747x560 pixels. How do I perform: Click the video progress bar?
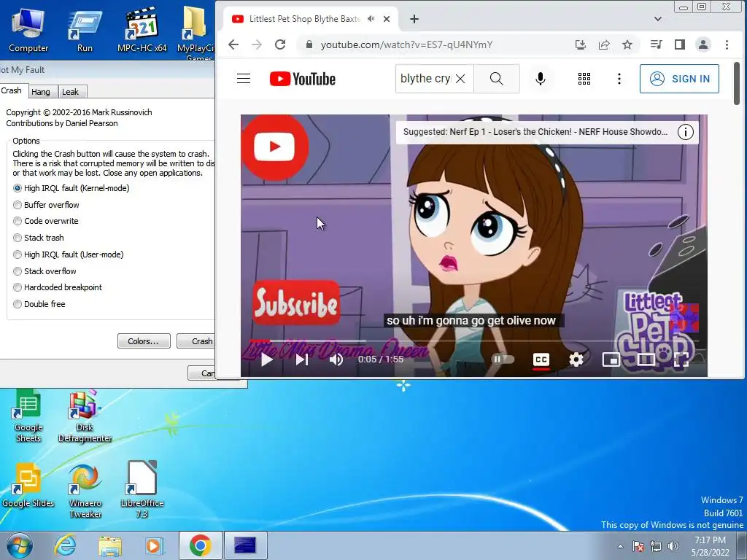474,341
